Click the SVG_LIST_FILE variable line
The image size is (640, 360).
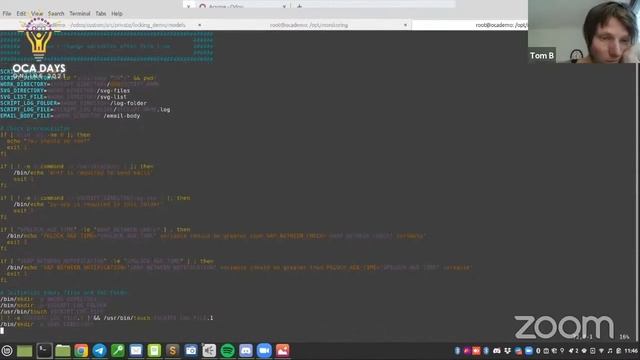(63, 97)
